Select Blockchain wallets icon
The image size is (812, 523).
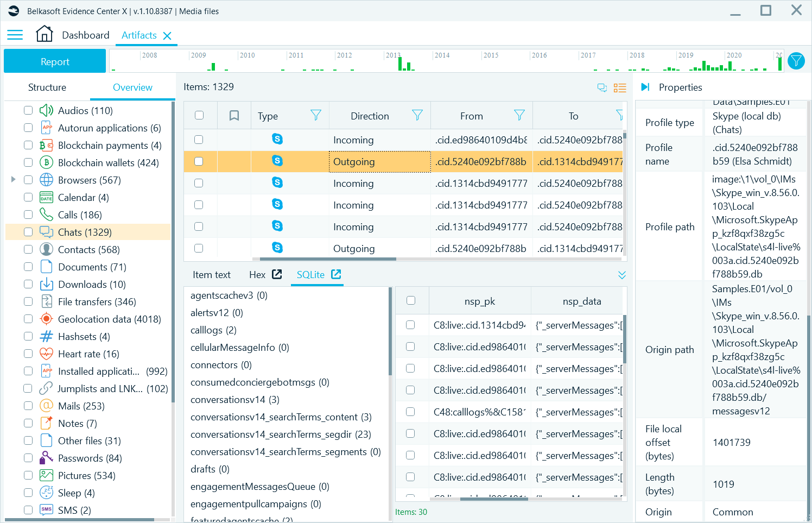click(46, 162)
